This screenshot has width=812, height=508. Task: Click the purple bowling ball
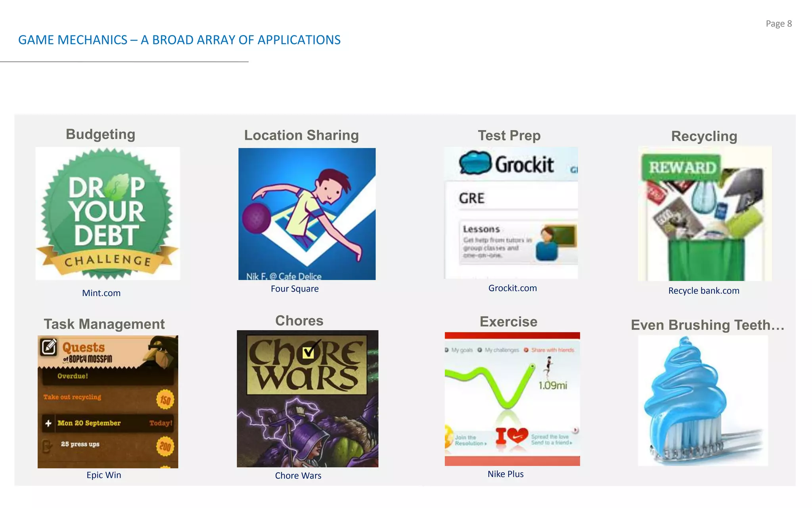pos(257,218)
